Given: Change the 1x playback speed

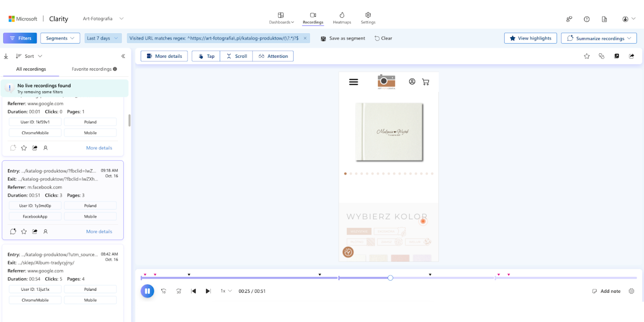Looking at the screenshot, I should coord(226,291).
